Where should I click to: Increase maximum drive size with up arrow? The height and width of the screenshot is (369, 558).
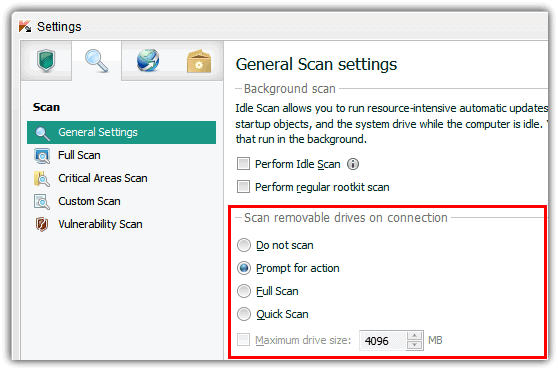point(414,336)
